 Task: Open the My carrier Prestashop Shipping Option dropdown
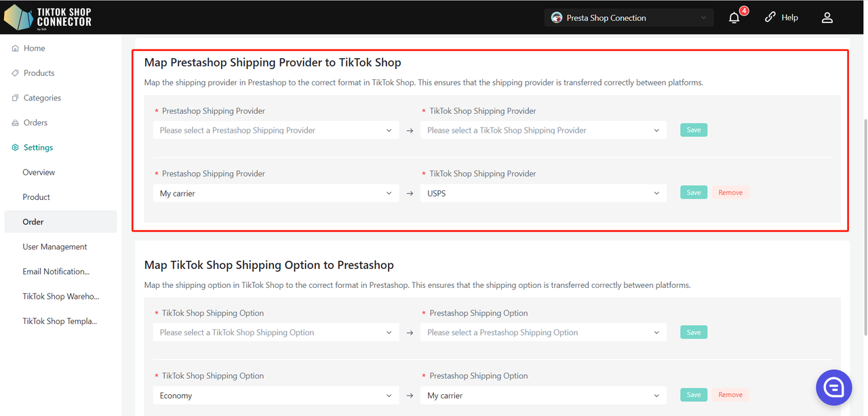pyautogui.click(x=543, y=396)
